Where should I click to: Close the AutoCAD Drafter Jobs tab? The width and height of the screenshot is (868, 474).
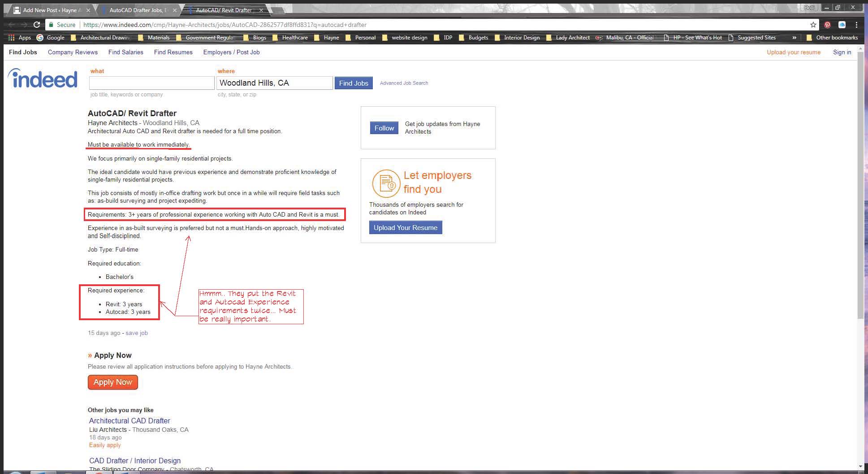pos(175,10)
